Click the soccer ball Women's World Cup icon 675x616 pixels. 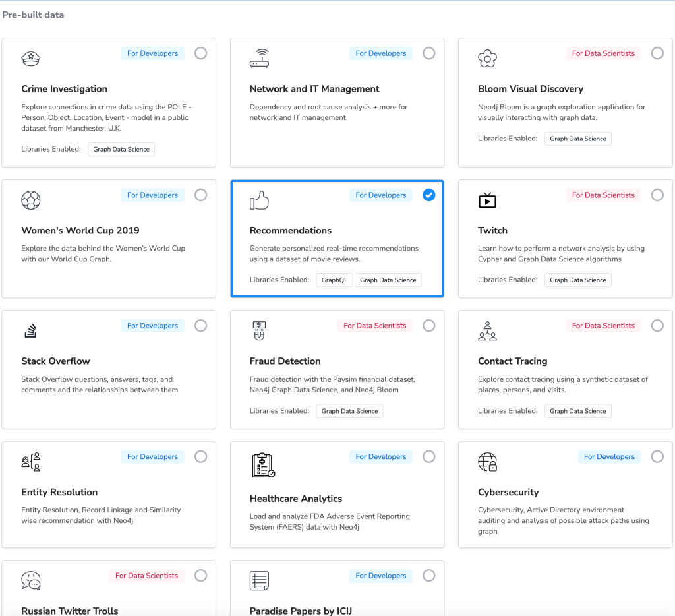pyautogui.click(x=30, y=200)
